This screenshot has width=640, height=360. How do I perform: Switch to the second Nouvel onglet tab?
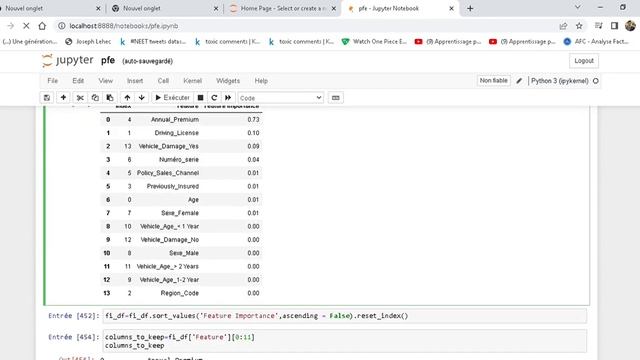point(165,8)
